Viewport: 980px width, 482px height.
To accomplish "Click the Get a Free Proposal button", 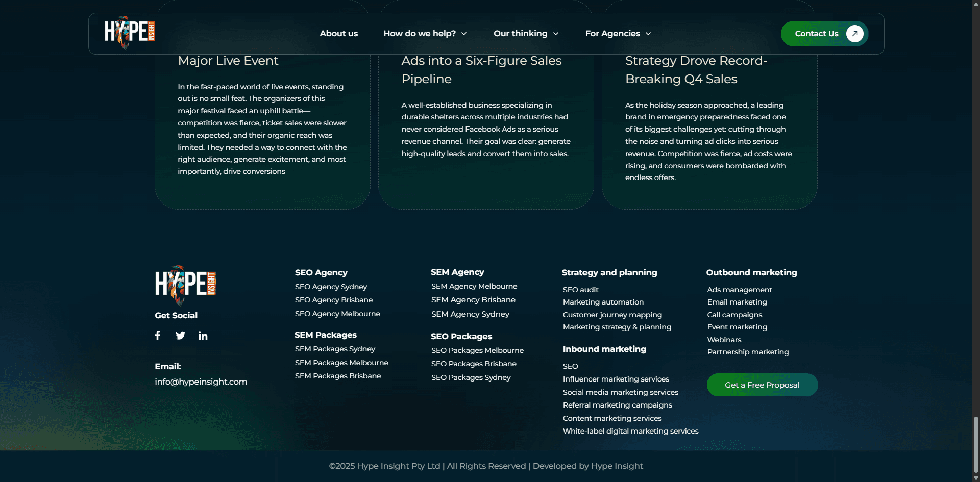I will click(762, 385).
